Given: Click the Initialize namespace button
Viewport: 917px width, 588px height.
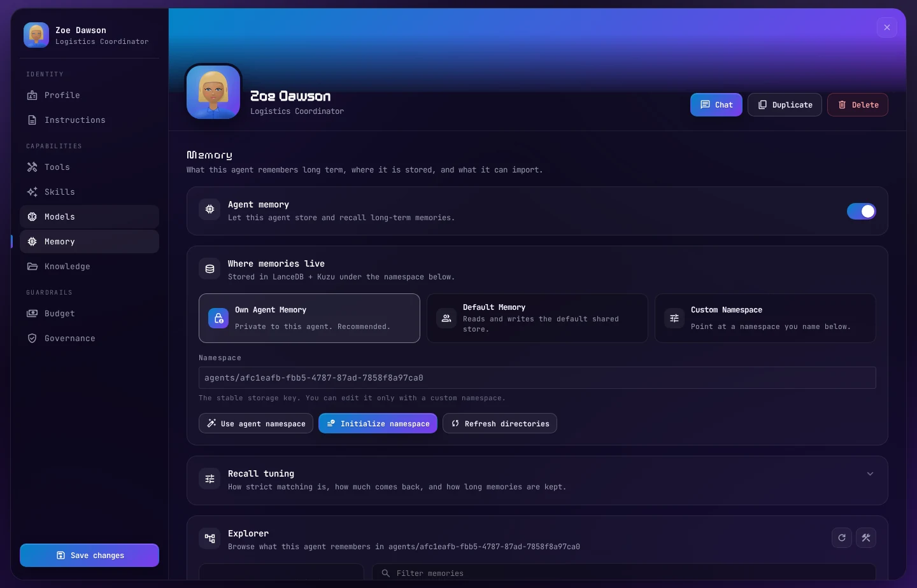Looking at the screenshot, I should click(378, 423).
